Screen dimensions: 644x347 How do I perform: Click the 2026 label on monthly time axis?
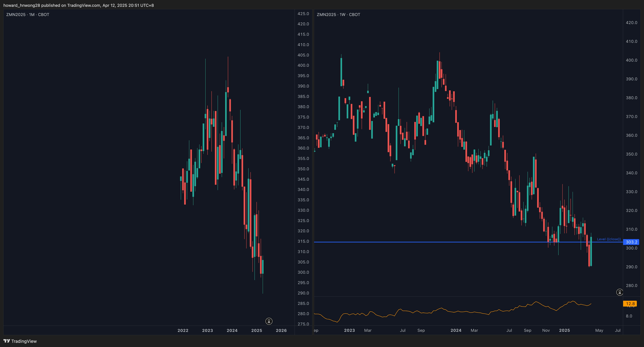tap(281, 330)
